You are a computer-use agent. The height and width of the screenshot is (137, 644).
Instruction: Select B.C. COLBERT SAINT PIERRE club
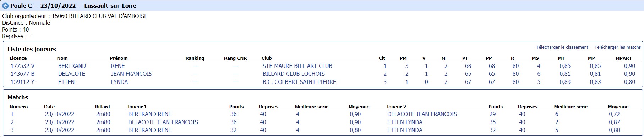pos(299,82)
